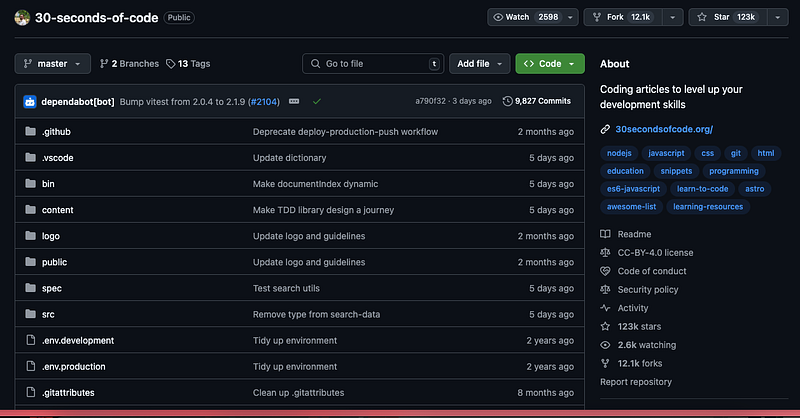Click the 2.6k watching eye icon
The height and width of the screenshot is (418, 800).
coord(605,345)
